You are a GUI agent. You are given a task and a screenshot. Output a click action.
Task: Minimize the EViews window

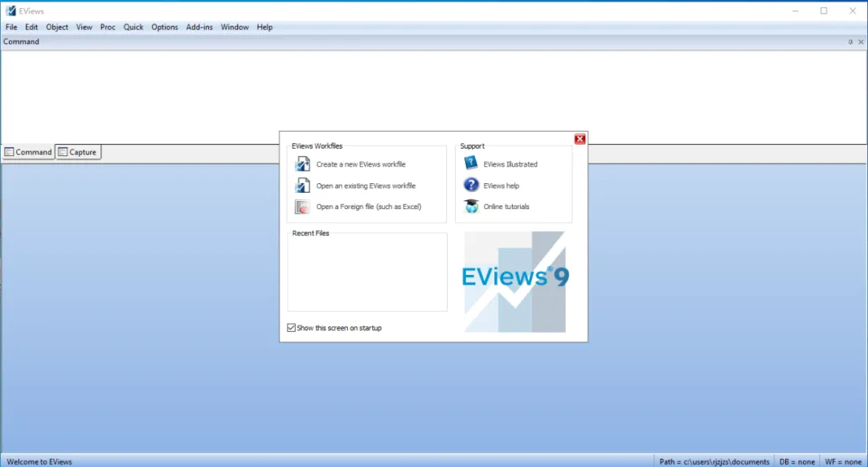(796, 11)
